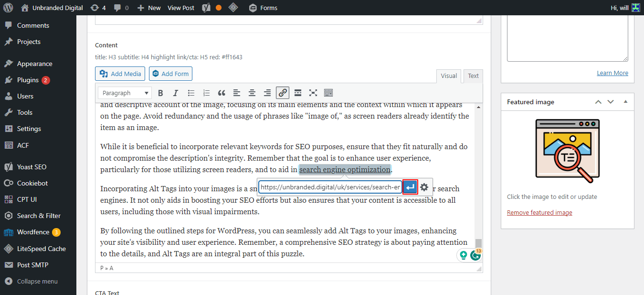Toggle bold formatting
The width and height of the screenshot is (644, 295).
(160, 93)
